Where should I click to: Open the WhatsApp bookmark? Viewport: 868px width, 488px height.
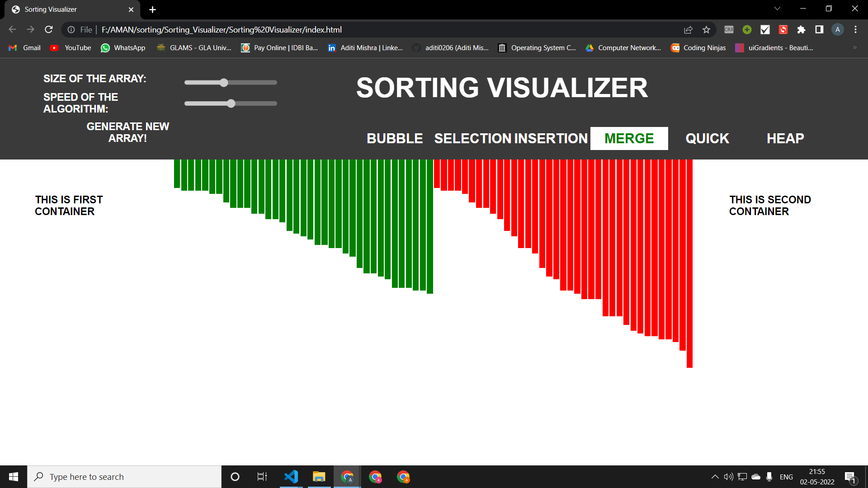click(123, 47)
